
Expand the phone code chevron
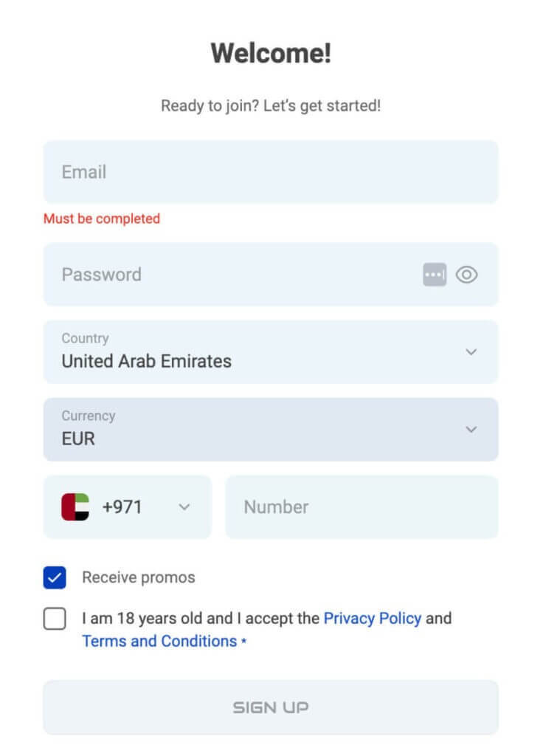184,507
